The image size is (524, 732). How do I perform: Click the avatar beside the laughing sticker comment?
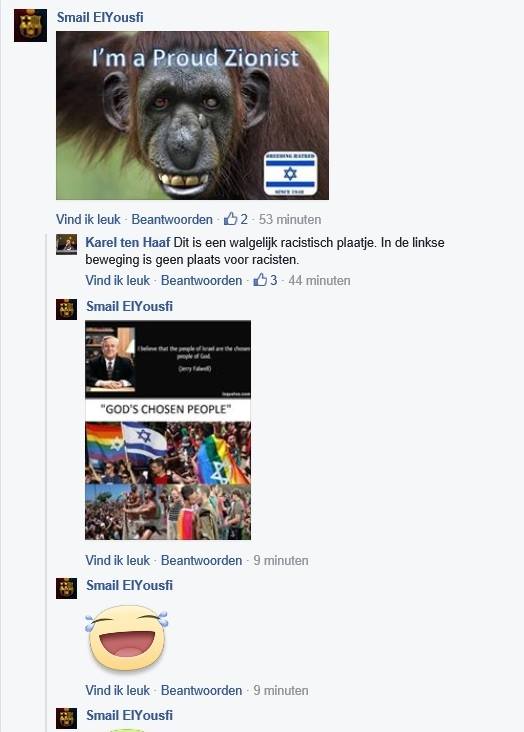click(x=66, y=588)
